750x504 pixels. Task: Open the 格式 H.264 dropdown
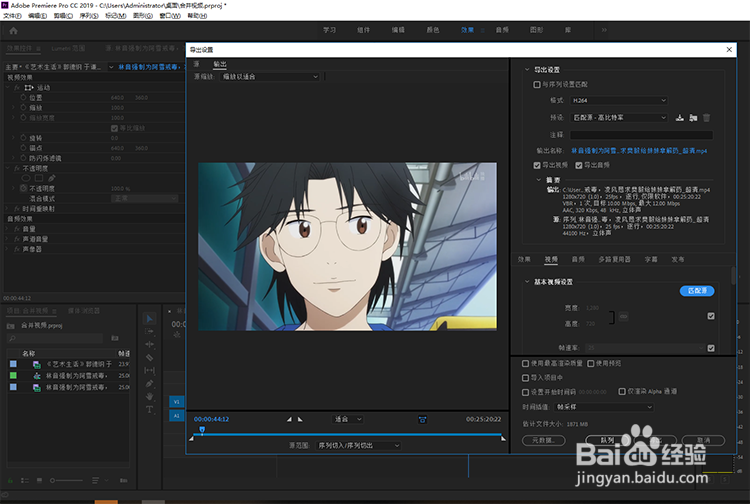pos(619,100)
